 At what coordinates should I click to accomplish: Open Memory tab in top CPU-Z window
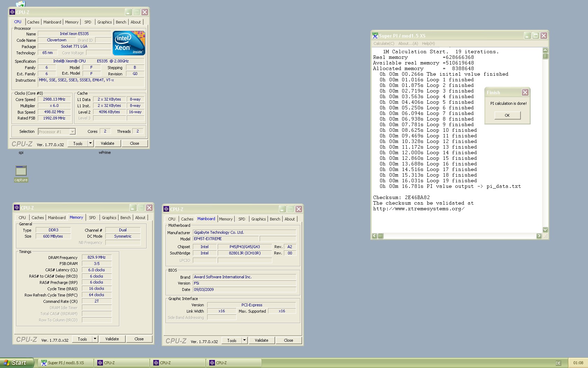coord(72,22)
